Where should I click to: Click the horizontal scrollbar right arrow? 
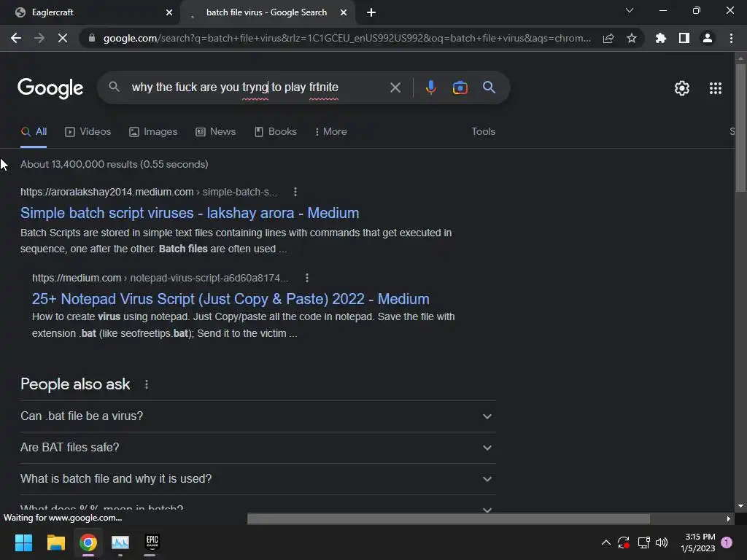(x=729, y=518)
